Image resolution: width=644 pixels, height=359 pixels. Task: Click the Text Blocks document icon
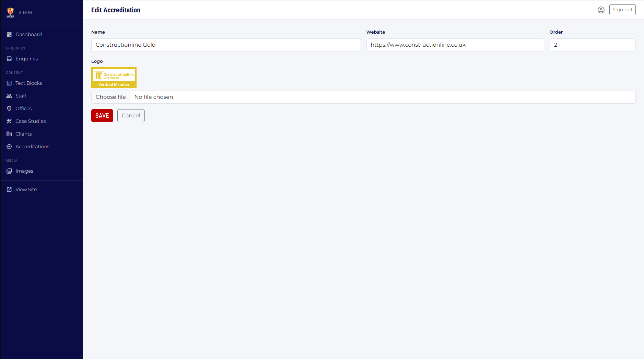tap(9, 83)
